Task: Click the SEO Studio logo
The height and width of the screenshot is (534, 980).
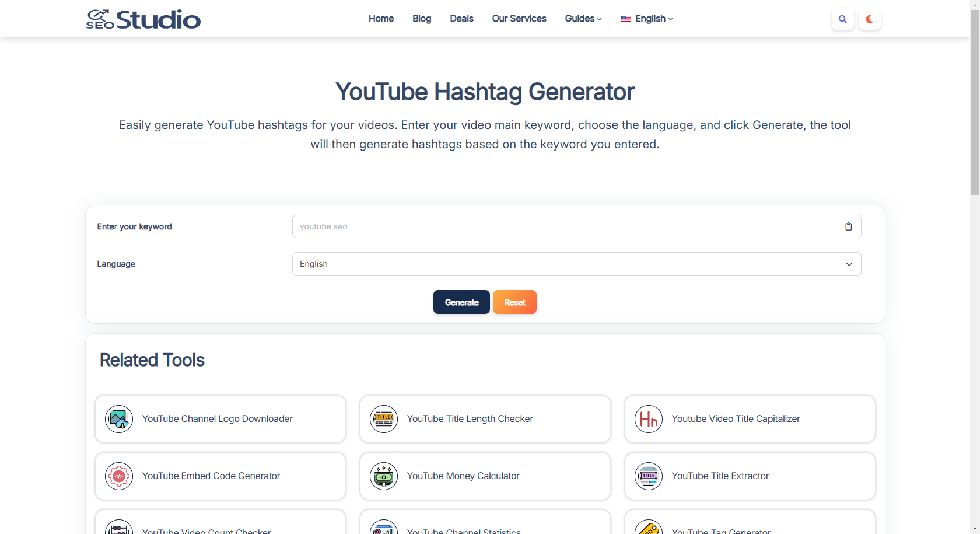Action: coord(143,19)
